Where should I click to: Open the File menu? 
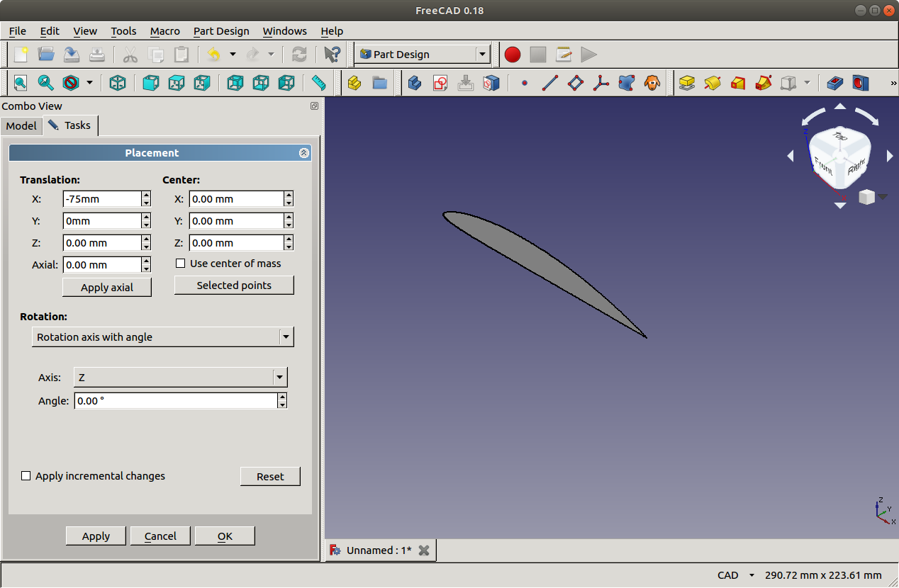17,31
